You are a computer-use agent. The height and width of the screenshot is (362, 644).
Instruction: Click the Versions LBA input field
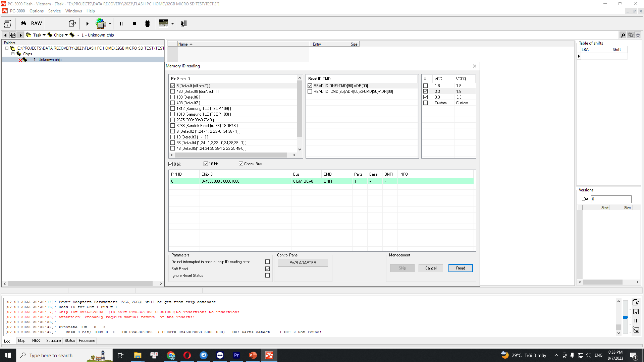(x=611, y=199)
